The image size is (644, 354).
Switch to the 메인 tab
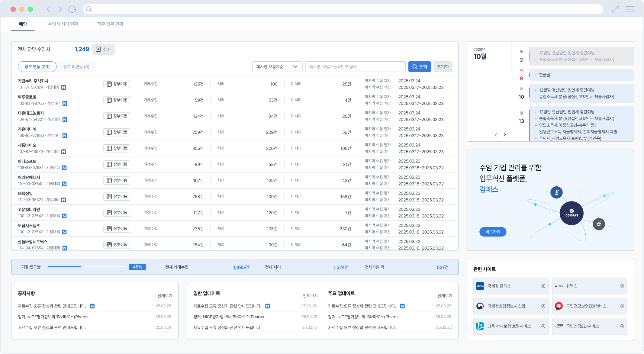pos(23,24)
